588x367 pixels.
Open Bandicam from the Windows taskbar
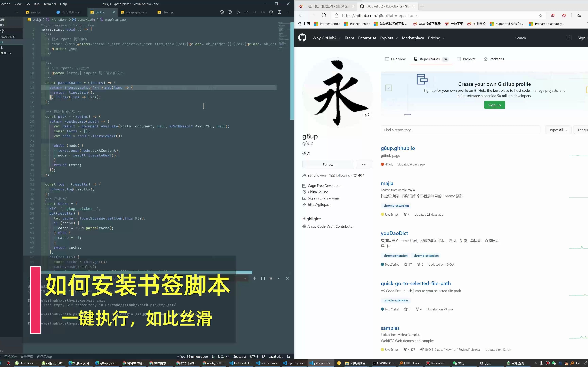coord(436,363)
